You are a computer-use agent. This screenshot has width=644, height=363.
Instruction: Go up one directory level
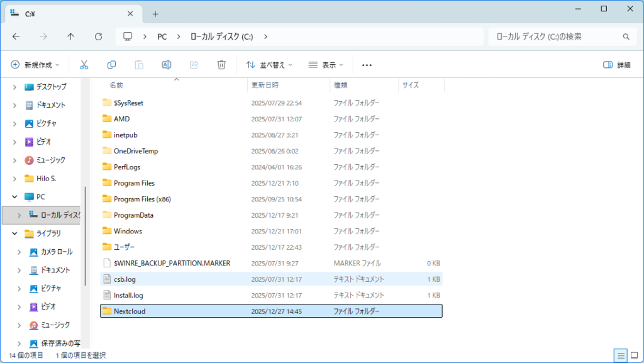(x=70, y=36)
